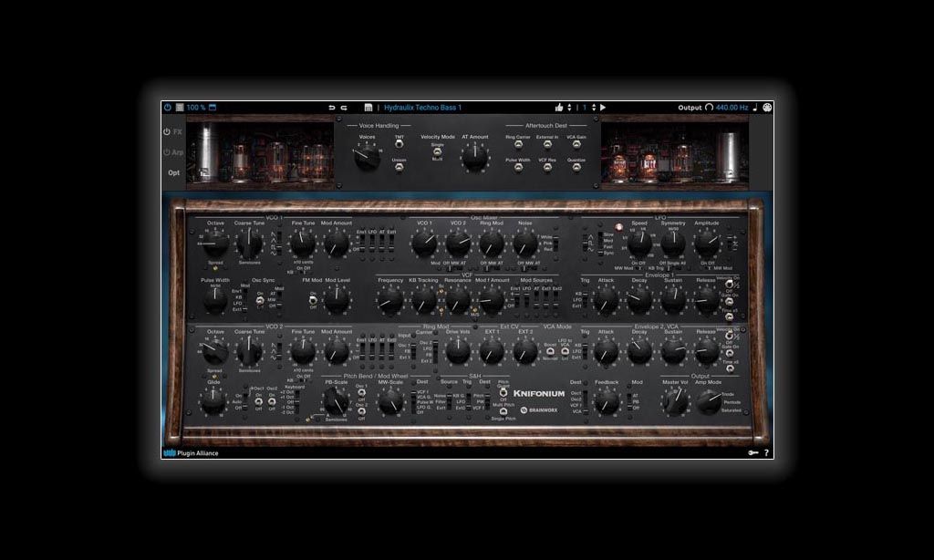The image size is (934, 560).
Task: Click the LFO Speed knob
Action: (x=639, y=244)
